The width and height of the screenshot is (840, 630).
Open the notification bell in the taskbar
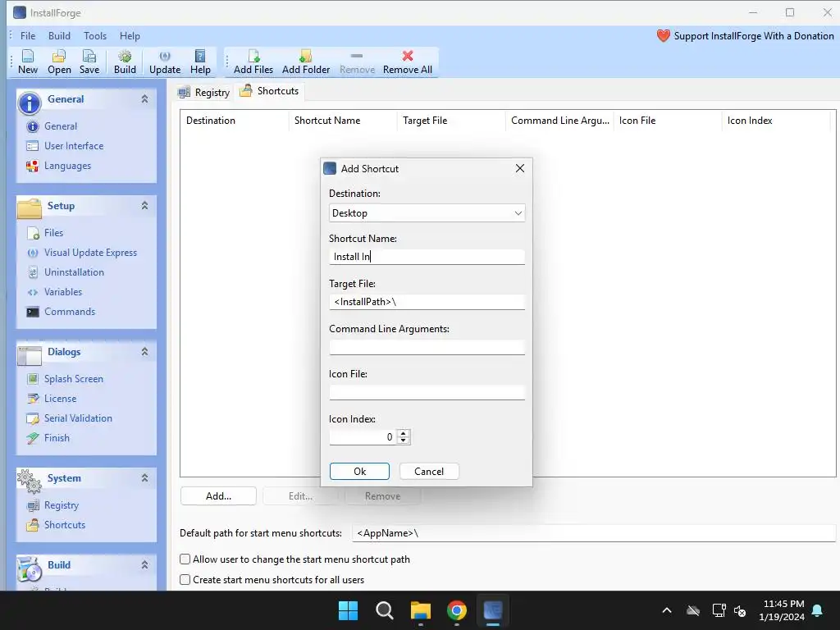click(x=818, y=610)
